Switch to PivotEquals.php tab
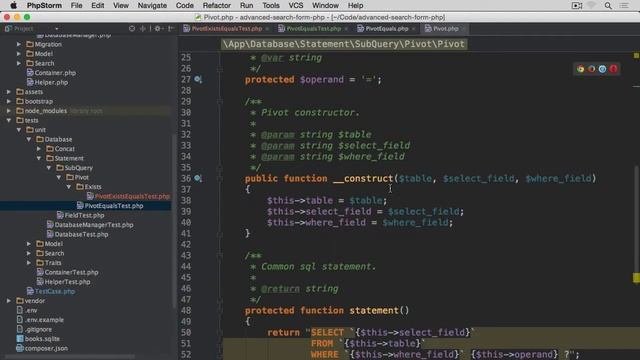The width and height of the screenshot is (640, 360). [387, 29]
